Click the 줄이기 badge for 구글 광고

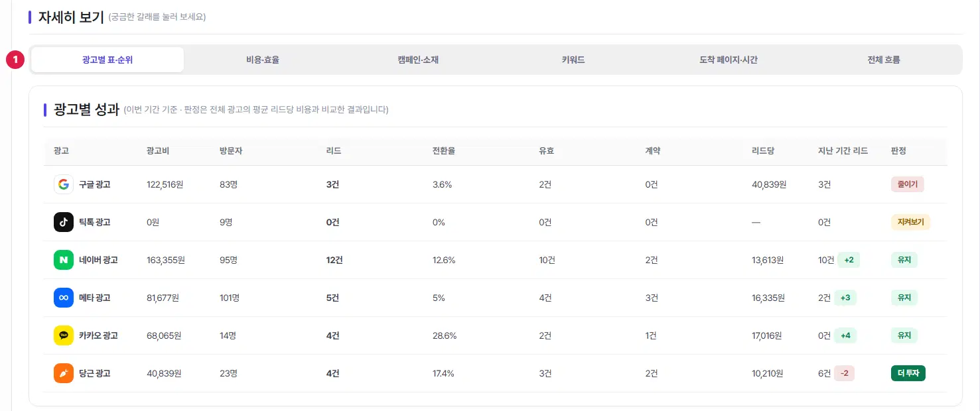coord(908,184)
